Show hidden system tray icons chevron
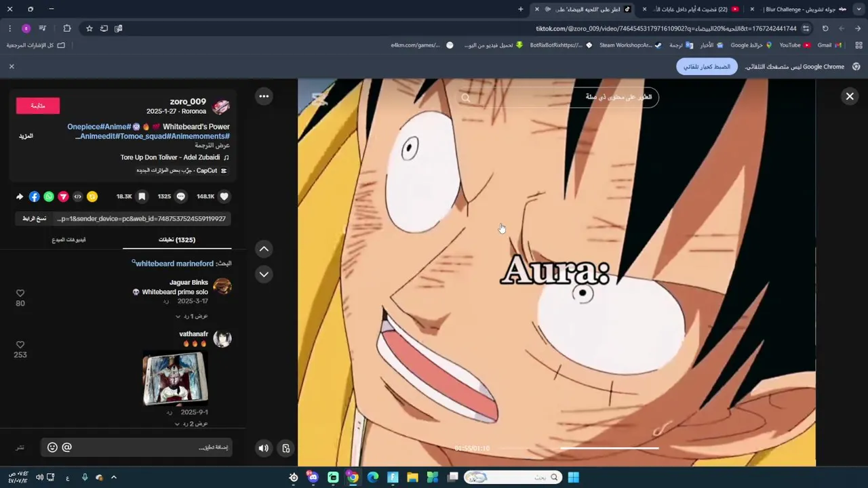Viewport: 868px width, 488px height. click(x=114, y=478)
